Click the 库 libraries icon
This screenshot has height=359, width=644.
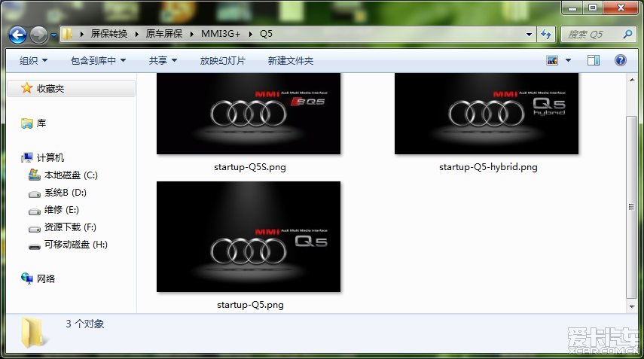[27, 123]
